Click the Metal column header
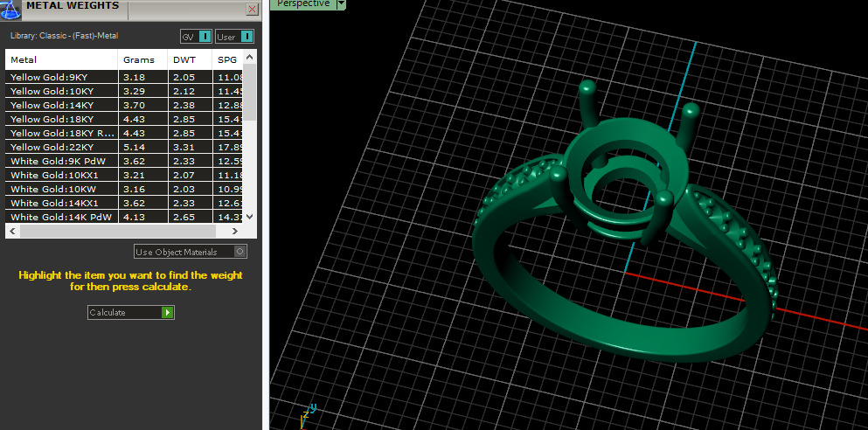The width and height of the screenshot is (868, 430). [61, 59]
